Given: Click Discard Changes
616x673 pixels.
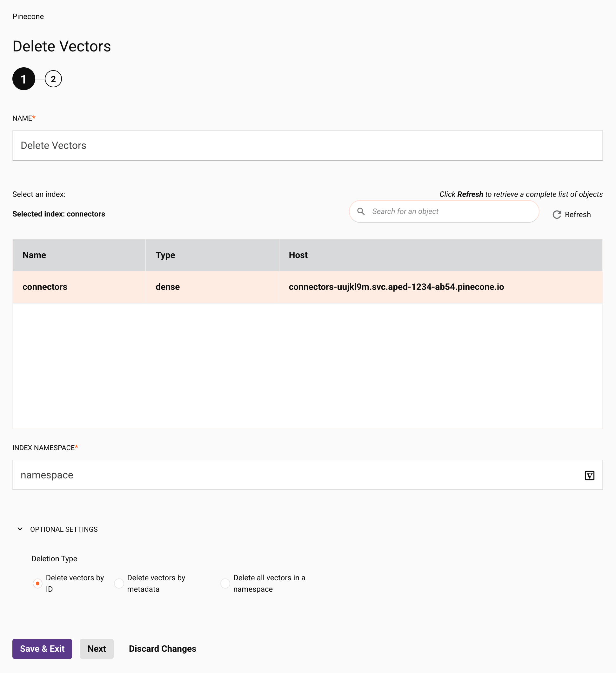Looking at the screenshot, I should coord(163,649).
